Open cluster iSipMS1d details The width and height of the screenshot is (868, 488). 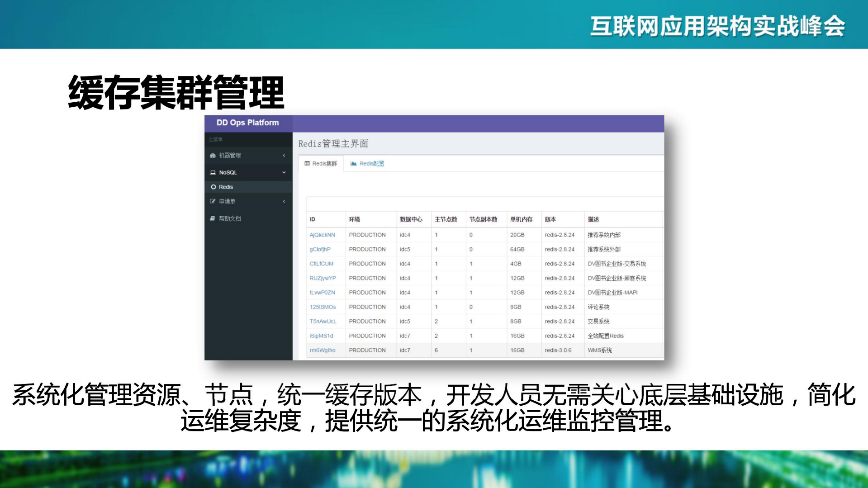(x=321, y=336)
